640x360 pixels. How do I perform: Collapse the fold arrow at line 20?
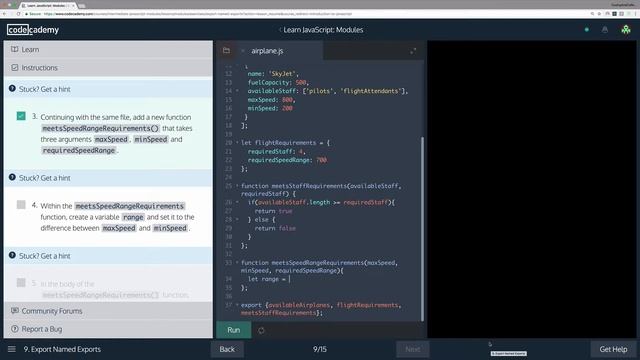click(x=237, y=142)
